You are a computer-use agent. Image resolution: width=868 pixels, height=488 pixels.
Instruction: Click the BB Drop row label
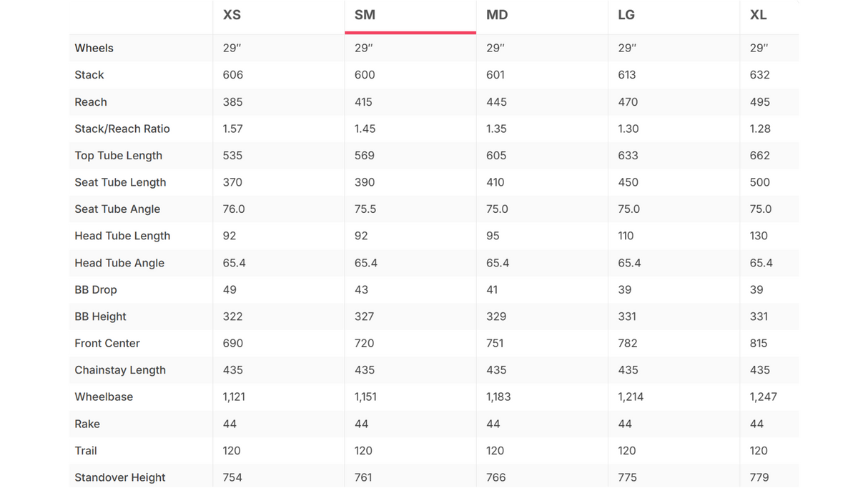(96, 289)
